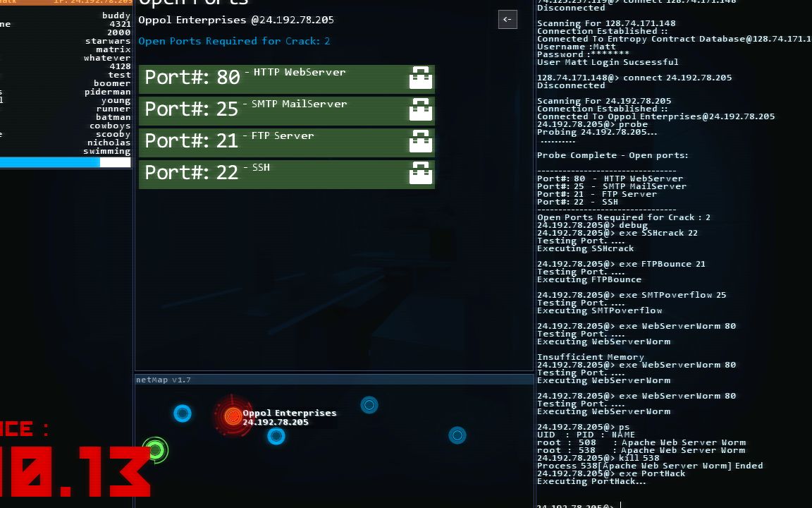Click the 'Oppol Enterprises @24.192.78.205' heading
The height and width of the screenshot is (508, 812).
(x=236, y=20)
